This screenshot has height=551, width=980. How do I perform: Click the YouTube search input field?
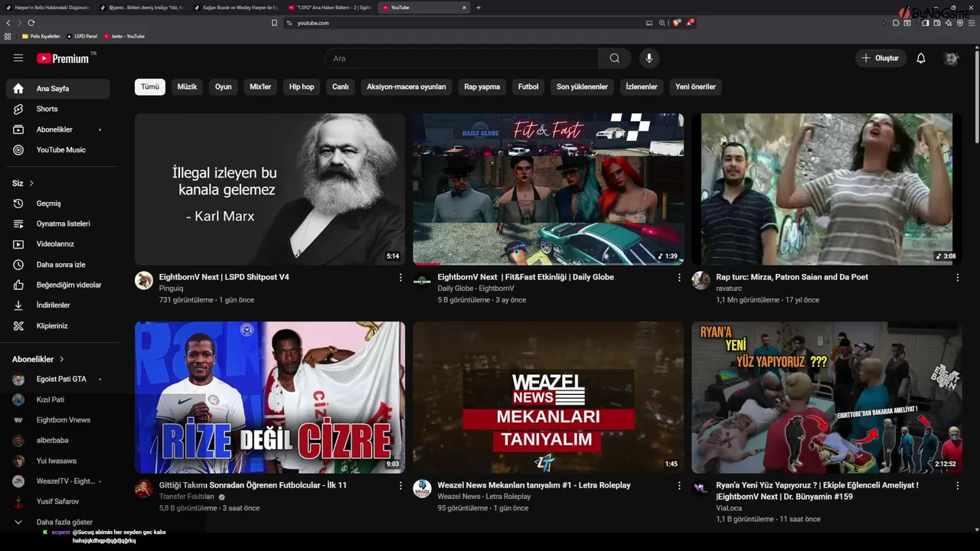click(462, 58)
